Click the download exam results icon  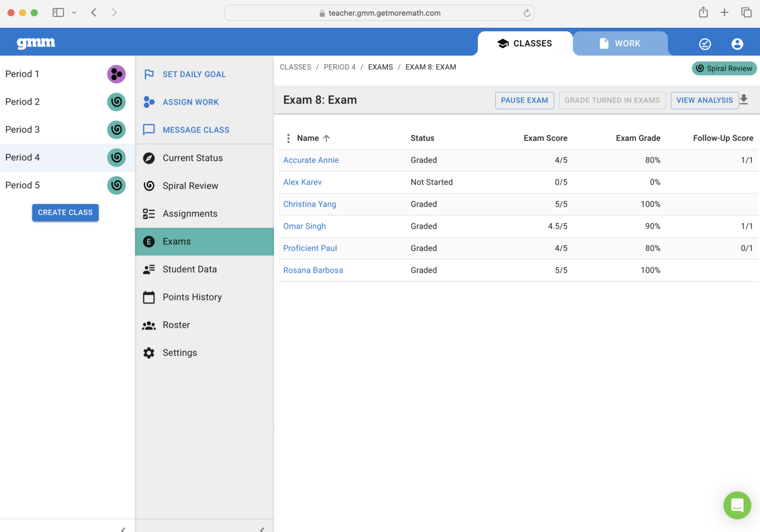(744, 99)
